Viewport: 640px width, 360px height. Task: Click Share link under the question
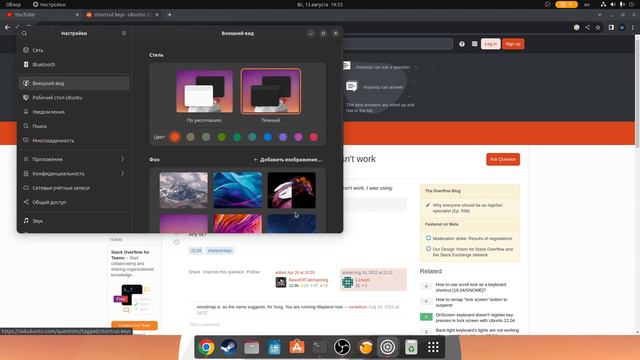[194, 272]
